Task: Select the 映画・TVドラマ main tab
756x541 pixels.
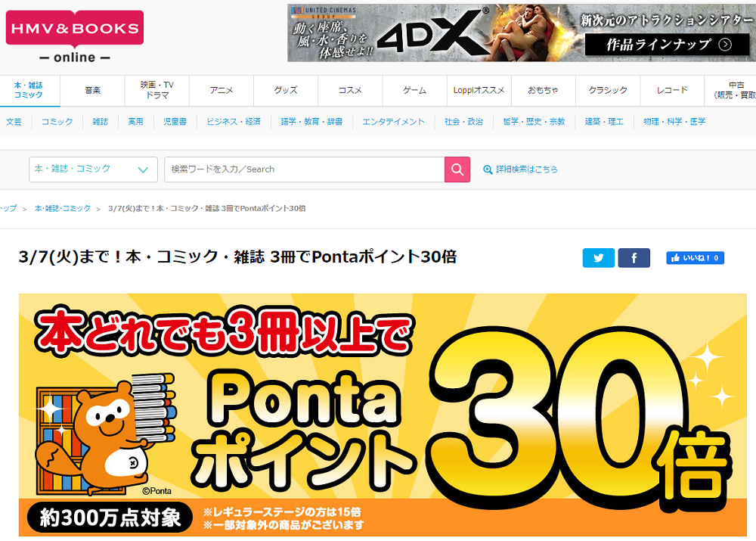Action: 157,90
